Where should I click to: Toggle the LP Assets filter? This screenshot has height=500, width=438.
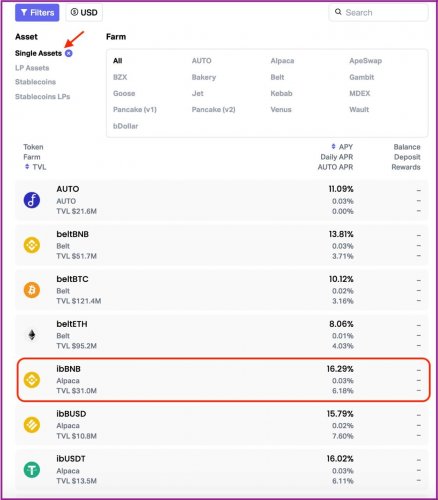[32, 68]
